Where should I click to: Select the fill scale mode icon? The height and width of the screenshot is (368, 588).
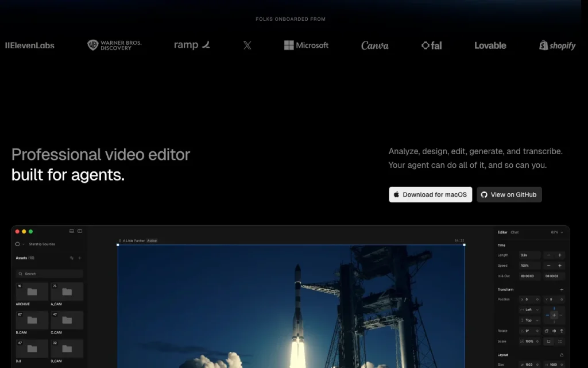pos(560,342)
